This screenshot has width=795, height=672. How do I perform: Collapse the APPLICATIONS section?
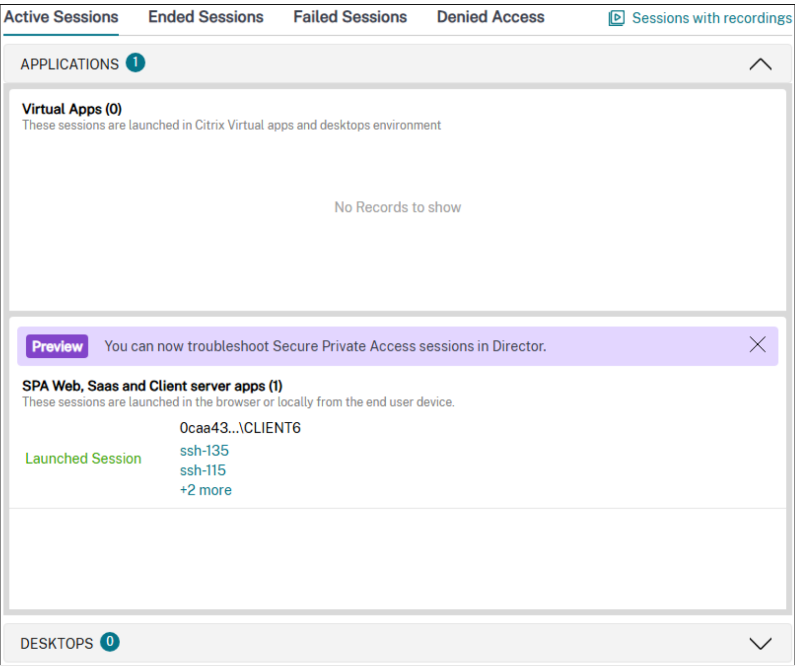[x=760, y=64]
